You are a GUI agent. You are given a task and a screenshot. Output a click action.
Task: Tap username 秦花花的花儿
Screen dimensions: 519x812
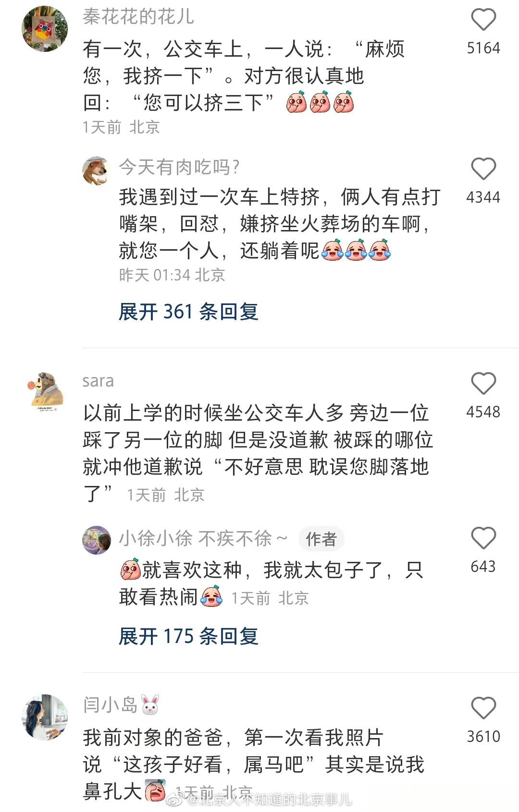(x=138, y=17)
